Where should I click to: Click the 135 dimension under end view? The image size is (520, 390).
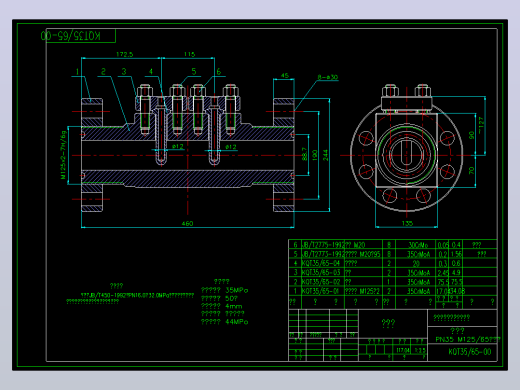click(x=407, y=223)
